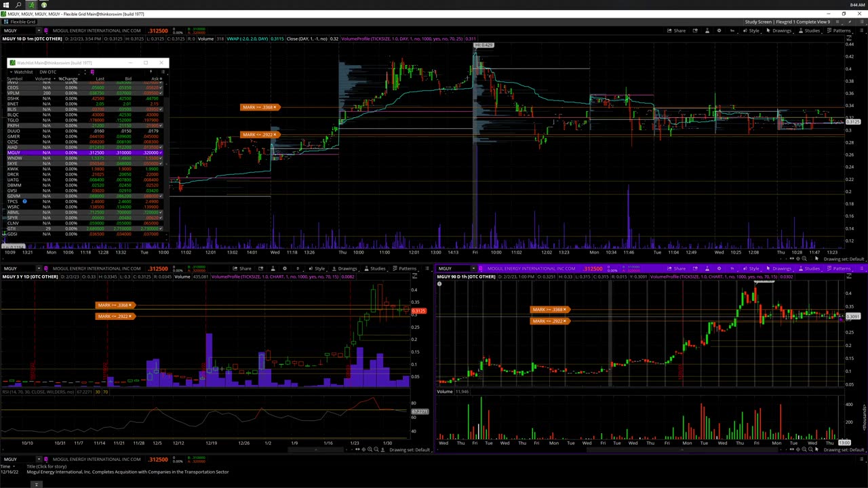
Task: Toggle price axis scaling icon in top chart
Action: pos(849,39)
